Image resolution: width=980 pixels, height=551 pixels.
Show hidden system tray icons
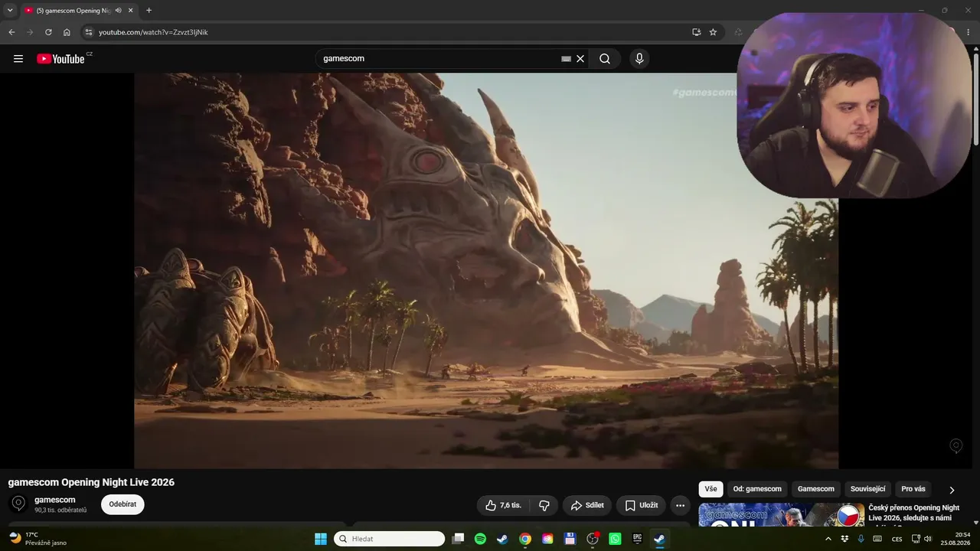point(828,539)
